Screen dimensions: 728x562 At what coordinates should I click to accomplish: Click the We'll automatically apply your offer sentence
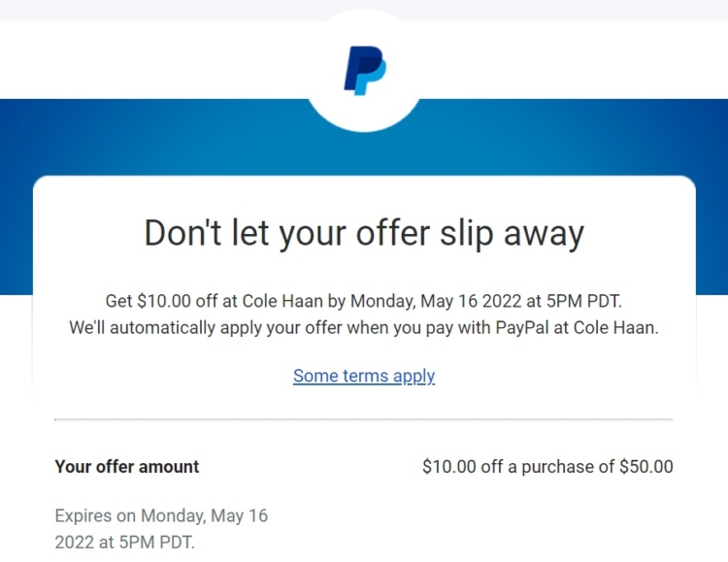tap(364, 328)
